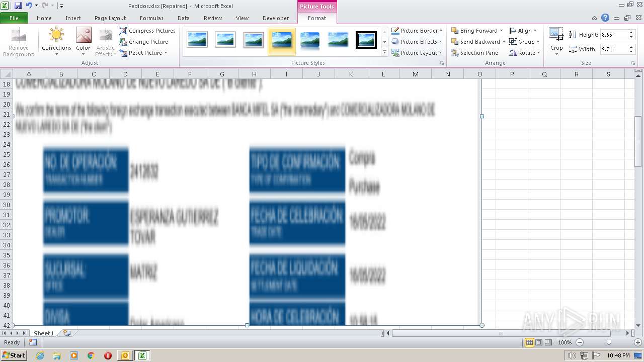Switch to the Data tab
Image resolution: width=644 pixels, height=362 pixels.
tap(184, 18)
